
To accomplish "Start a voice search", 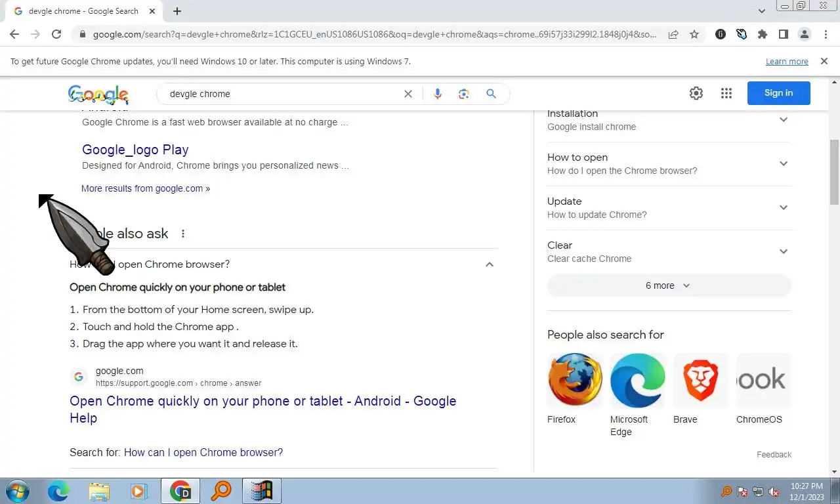I will click(x=438, y=94).
